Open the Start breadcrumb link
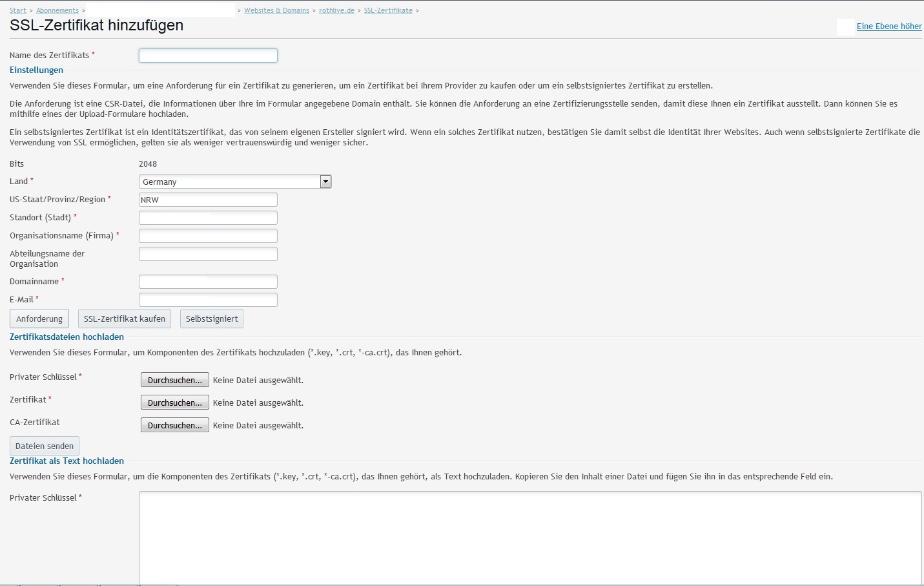The image size is (924, 586). point(18,10)
